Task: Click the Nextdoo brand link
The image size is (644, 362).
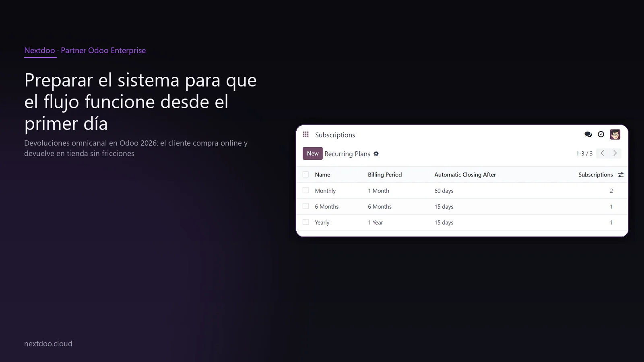Action: (39, 50)
